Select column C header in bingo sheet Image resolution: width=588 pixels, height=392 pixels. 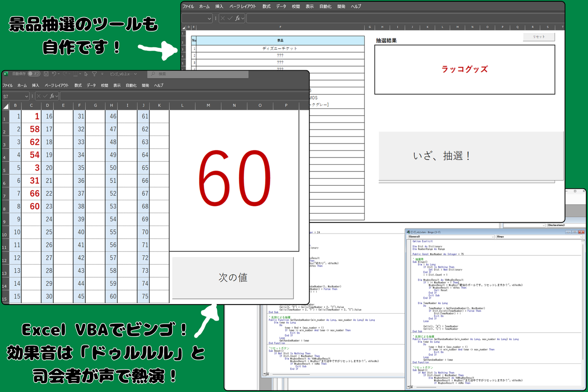tap(31, 106)
